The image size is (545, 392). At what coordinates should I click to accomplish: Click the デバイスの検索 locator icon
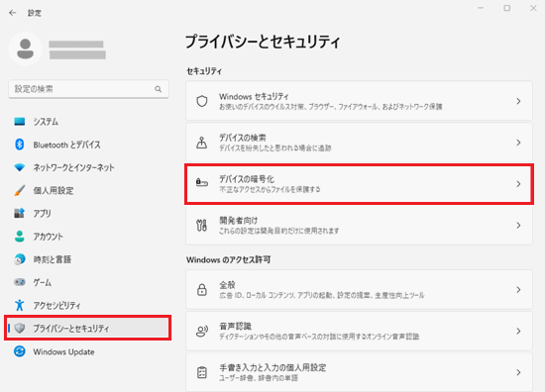tap(201, 143)
